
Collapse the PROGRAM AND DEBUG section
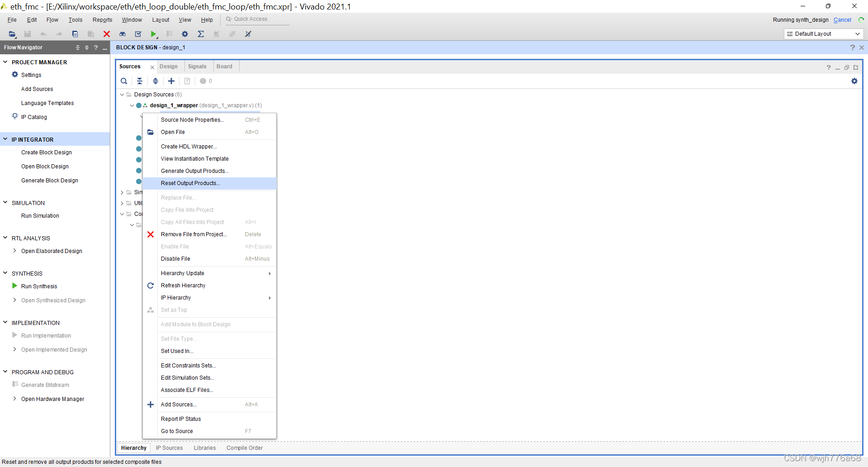point(5,372)
